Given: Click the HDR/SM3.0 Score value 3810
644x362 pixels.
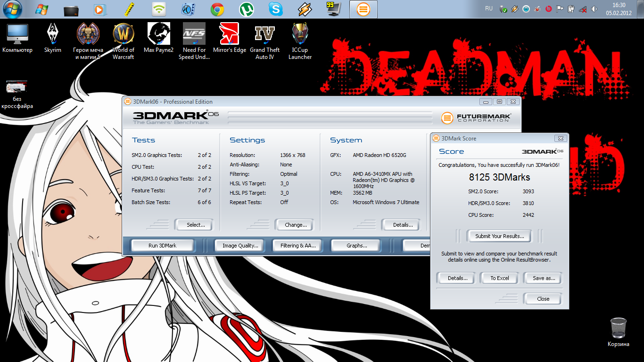Looking at the screenshot, I should (528, 203).
